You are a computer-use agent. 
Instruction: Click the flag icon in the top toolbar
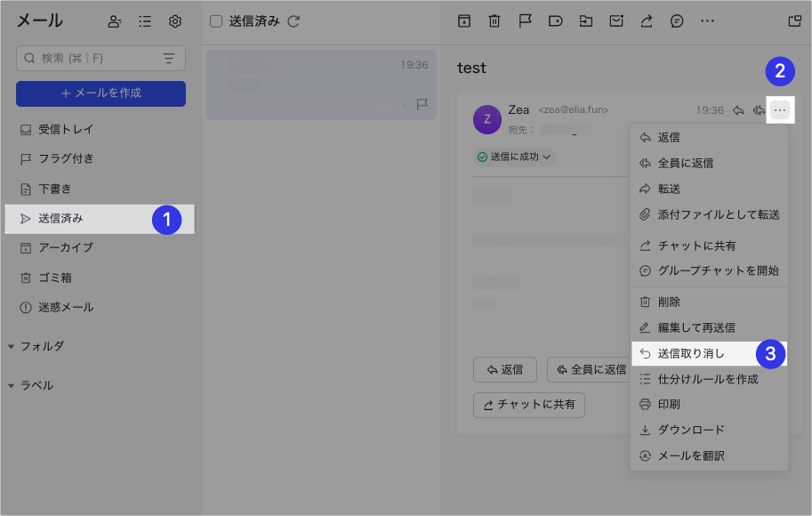pyautogui.click(x=525, y=21)
